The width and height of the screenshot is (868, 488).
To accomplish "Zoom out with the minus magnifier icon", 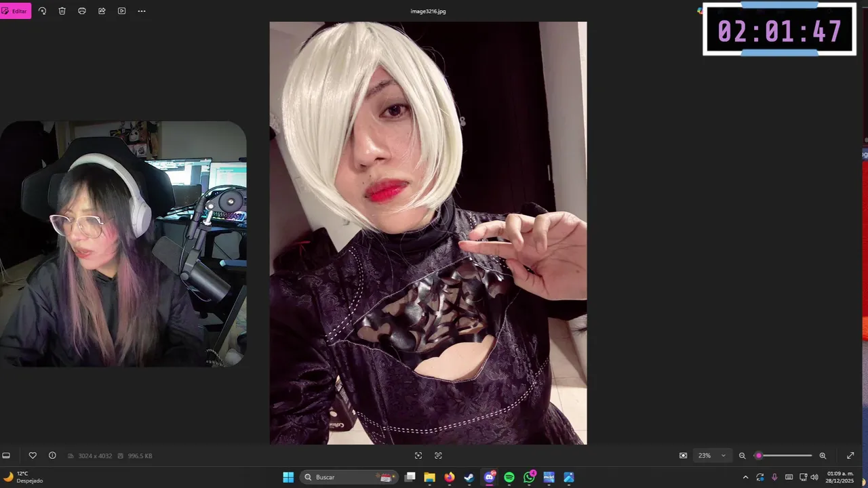I will 742,455.
